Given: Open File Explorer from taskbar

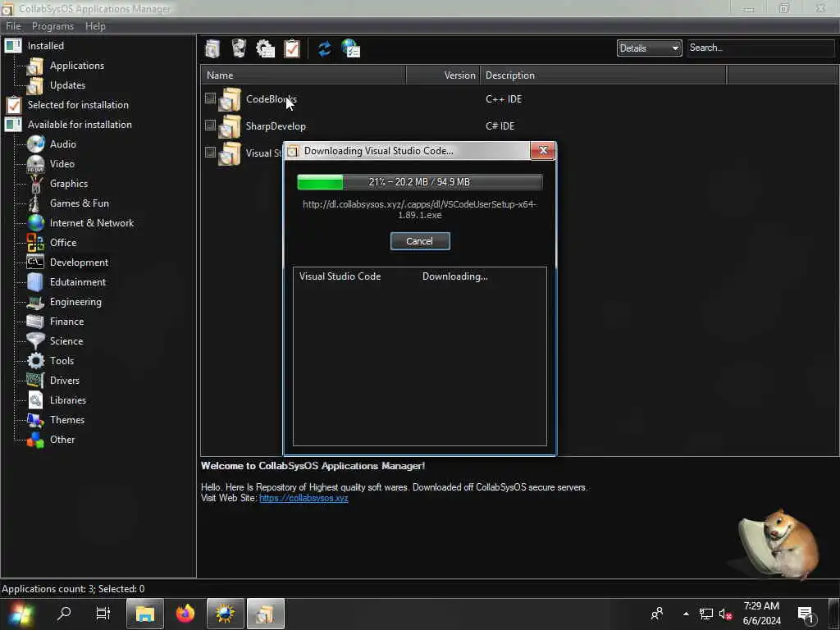Looking at the screenshot, I should (x=144, y=614).
